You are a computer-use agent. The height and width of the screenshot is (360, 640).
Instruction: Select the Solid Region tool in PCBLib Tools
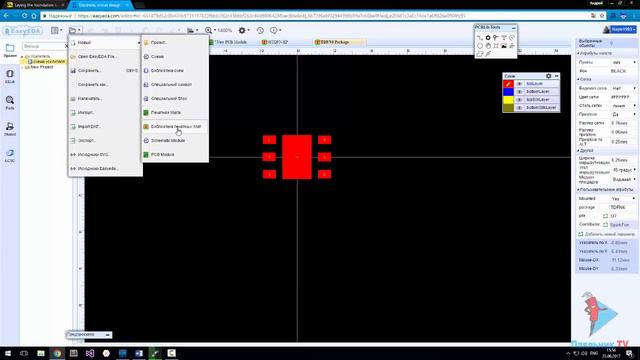(x=480, y=53)
